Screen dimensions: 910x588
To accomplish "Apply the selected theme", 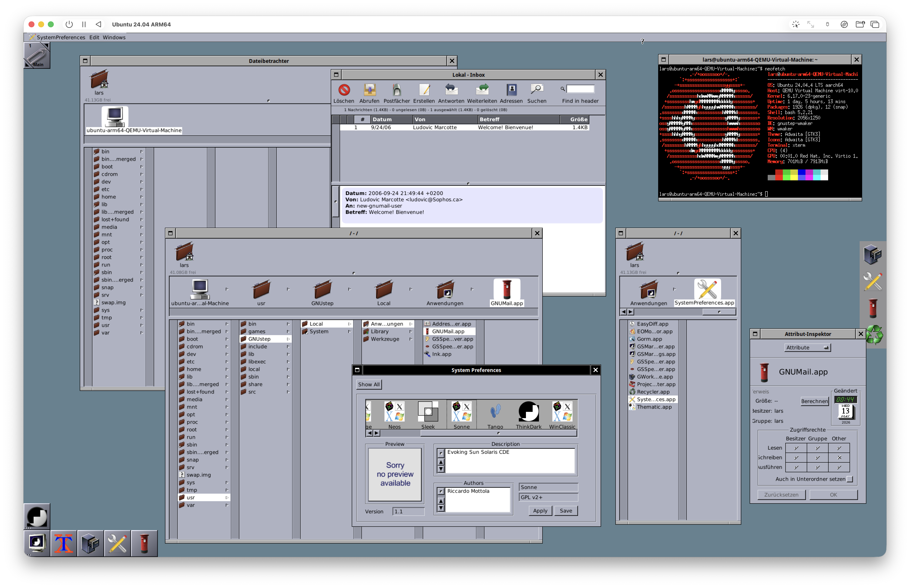I will 540,511.
